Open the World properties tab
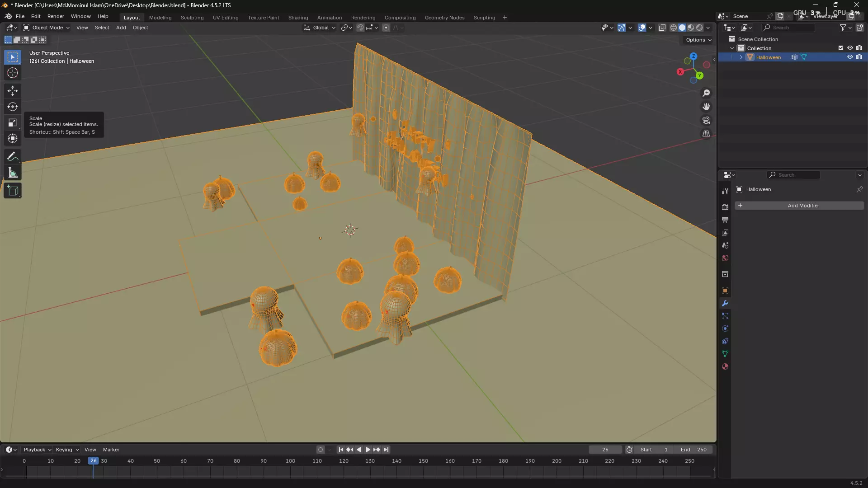Image resolution: width=868 pixels, height=488 pixels. (x=725, y=258)
